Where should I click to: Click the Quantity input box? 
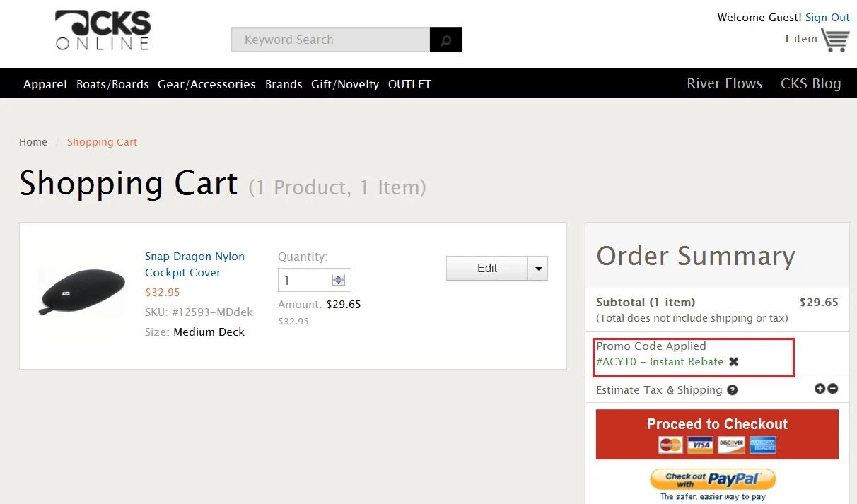(314, 281)
